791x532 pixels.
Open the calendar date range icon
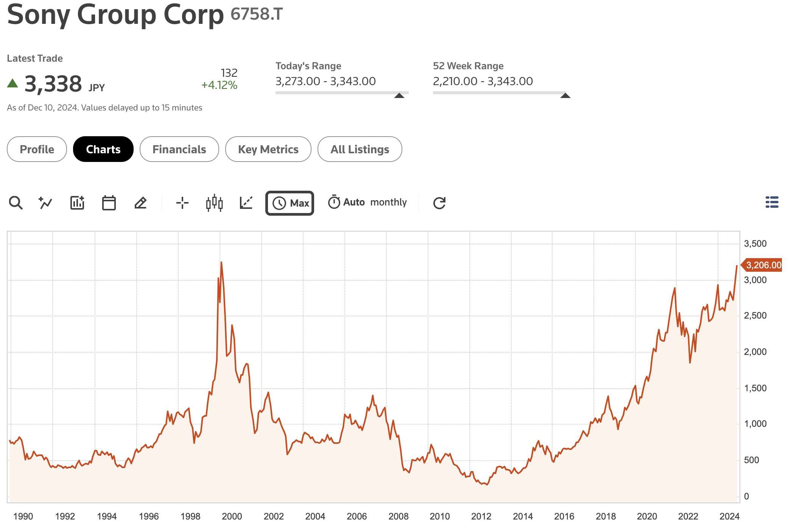109,203
